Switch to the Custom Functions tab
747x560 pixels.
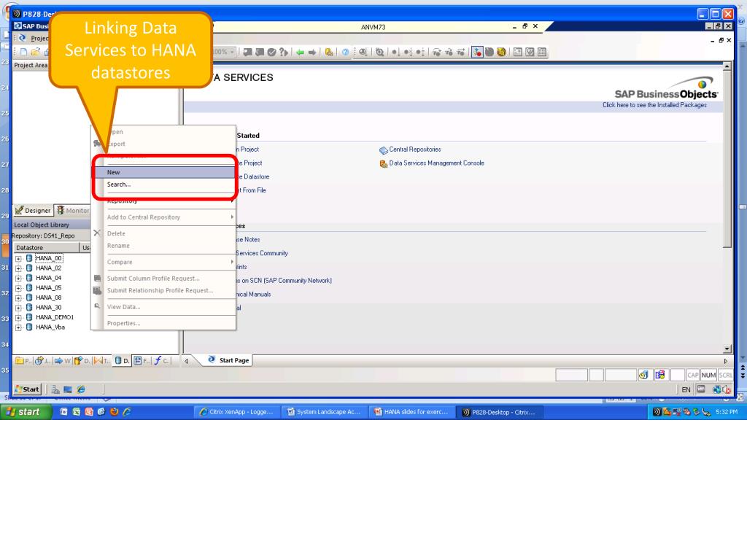(161, 360)
